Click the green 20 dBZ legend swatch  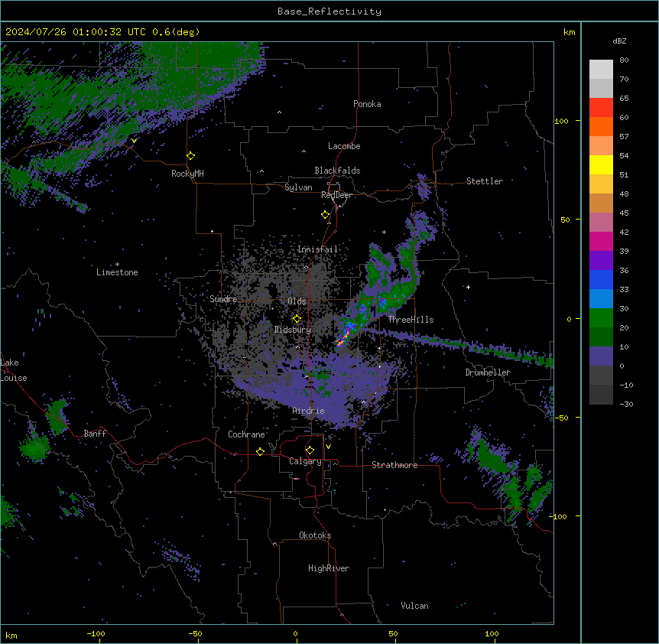click(x=601, y=318)
